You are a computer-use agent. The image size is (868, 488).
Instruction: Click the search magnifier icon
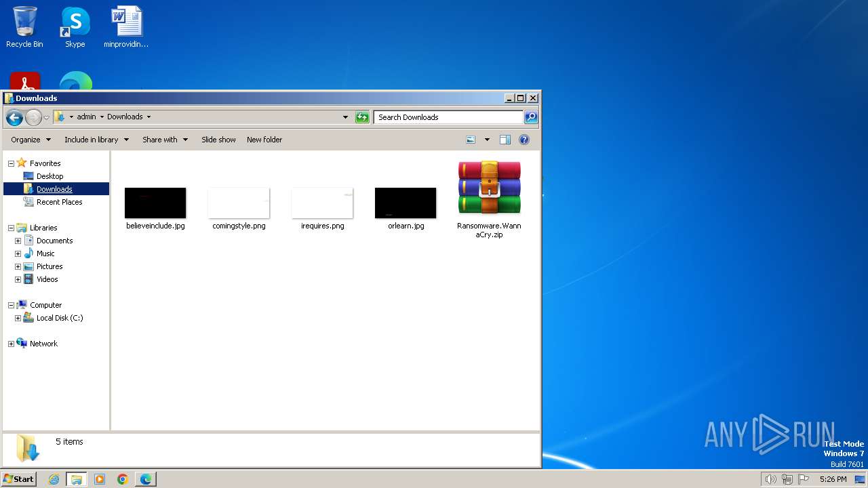(531, 117)
